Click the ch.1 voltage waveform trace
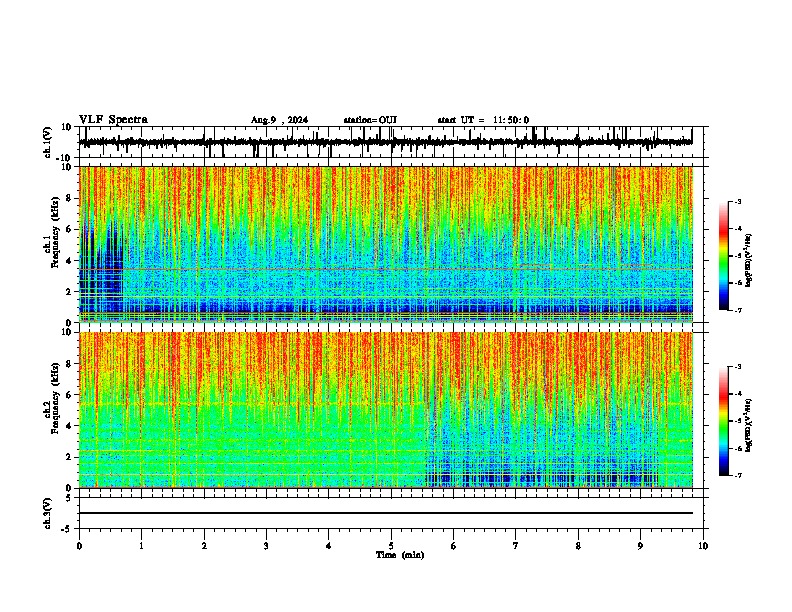This screenshot has width=792, height=612. coord(385,142)
